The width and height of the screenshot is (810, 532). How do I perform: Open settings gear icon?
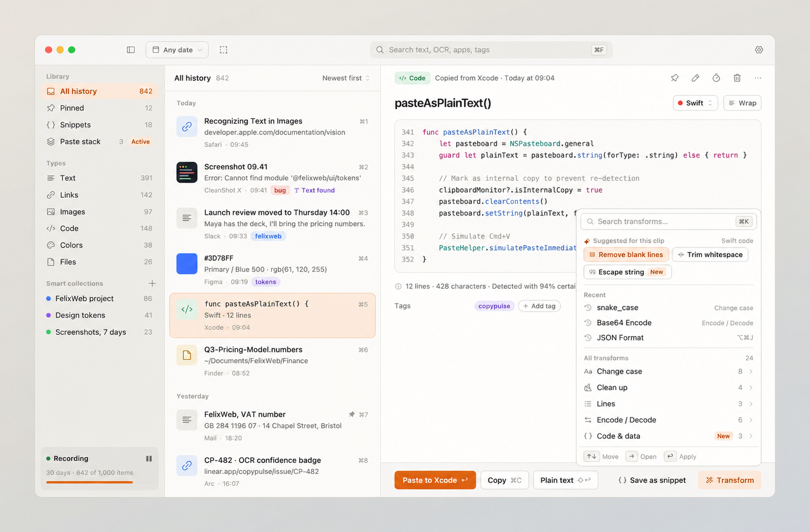759,50
